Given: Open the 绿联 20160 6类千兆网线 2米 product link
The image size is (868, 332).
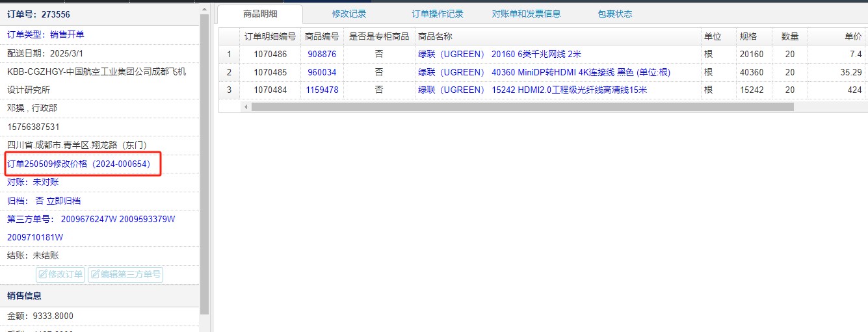Looking at the screenshot, I should coord(499,55).
